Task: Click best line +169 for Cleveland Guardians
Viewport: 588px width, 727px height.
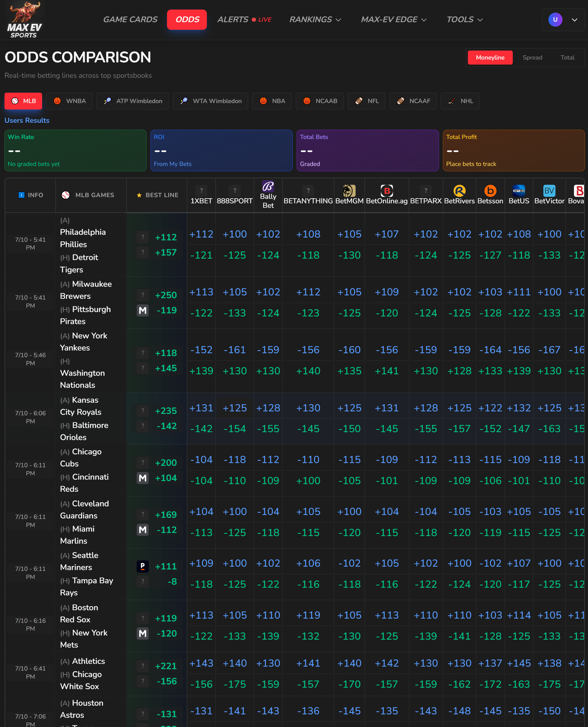Action: 166,515
